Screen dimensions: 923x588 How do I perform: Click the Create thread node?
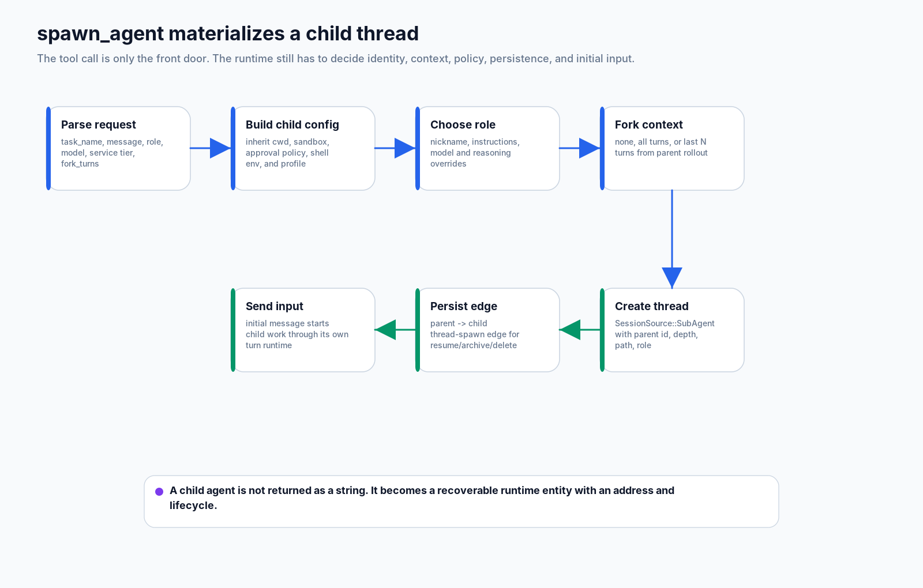click(672, 330)
